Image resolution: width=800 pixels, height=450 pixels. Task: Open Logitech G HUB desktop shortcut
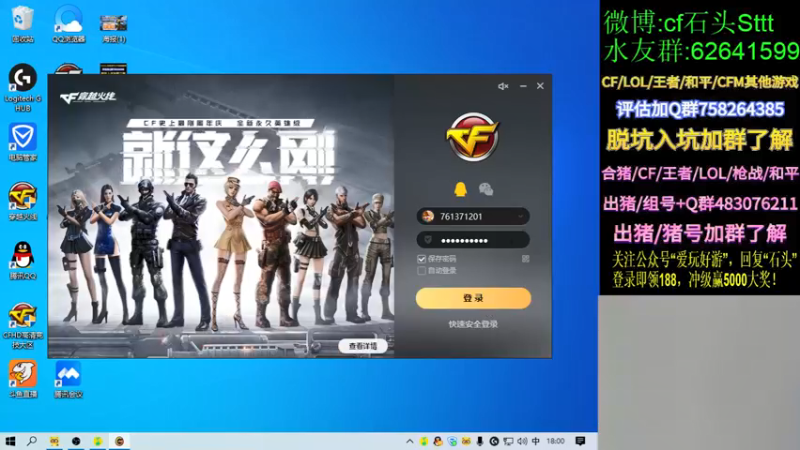pyautogui.click(x=22, y=87)
